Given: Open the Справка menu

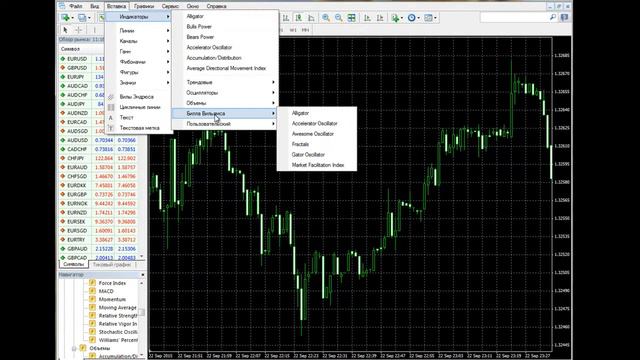Looking at the screenshot, I should (x=216, y=6).
